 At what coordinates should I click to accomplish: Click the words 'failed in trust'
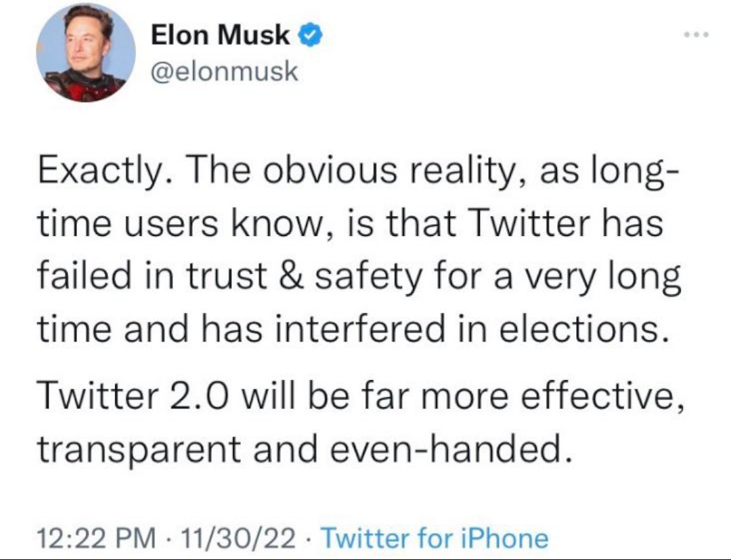152,275
